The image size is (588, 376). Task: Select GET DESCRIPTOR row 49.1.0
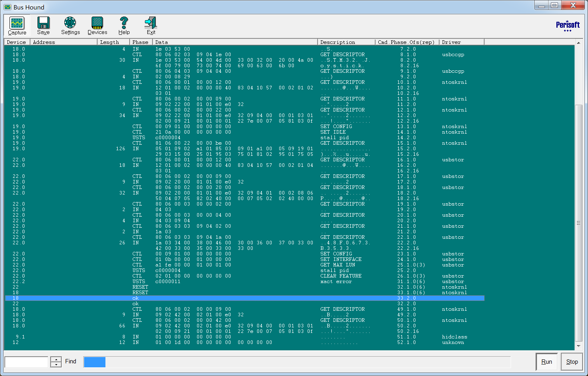click(244, 309)
